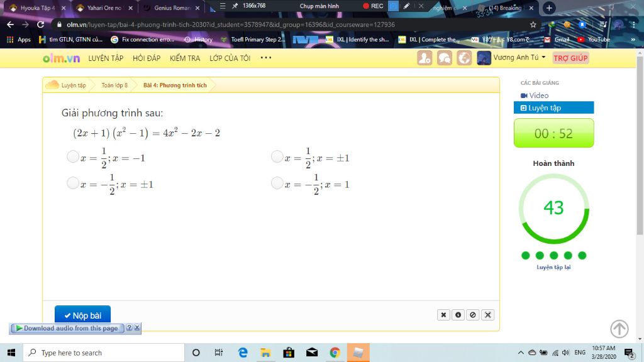Bookmark this page with the star icon
This screenshot has height=362, width=644.
coord(533,25)
